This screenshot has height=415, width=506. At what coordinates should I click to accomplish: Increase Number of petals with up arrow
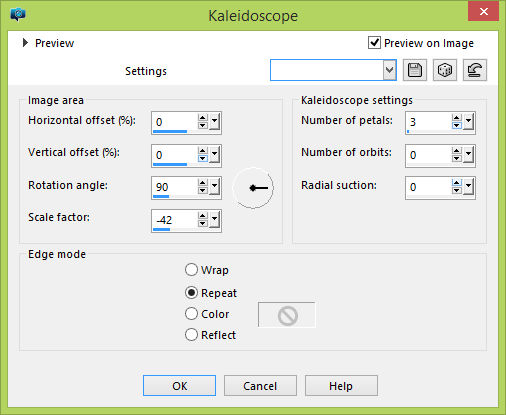point(457,118)
